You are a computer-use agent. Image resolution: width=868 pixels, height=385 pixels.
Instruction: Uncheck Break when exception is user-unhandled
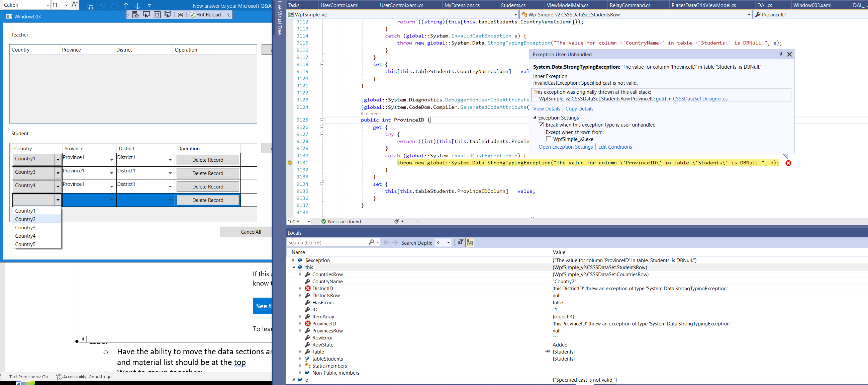tap(541, 125)
